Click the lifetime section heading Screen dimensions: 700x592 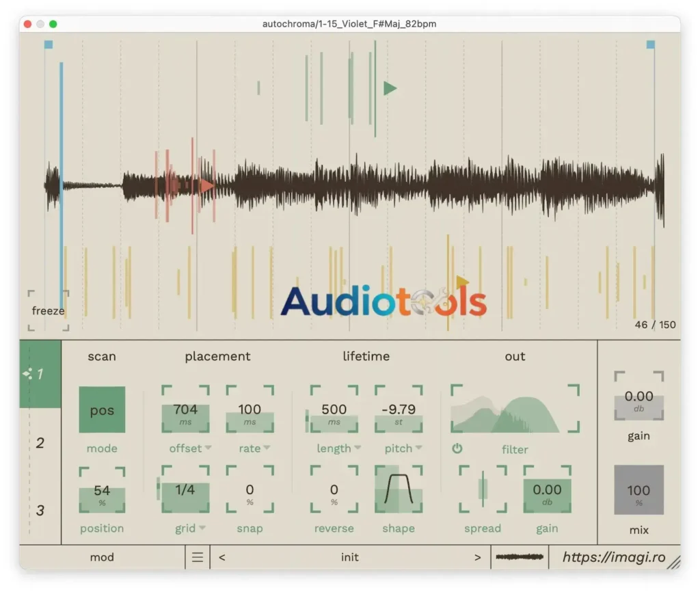pos(366,356)
